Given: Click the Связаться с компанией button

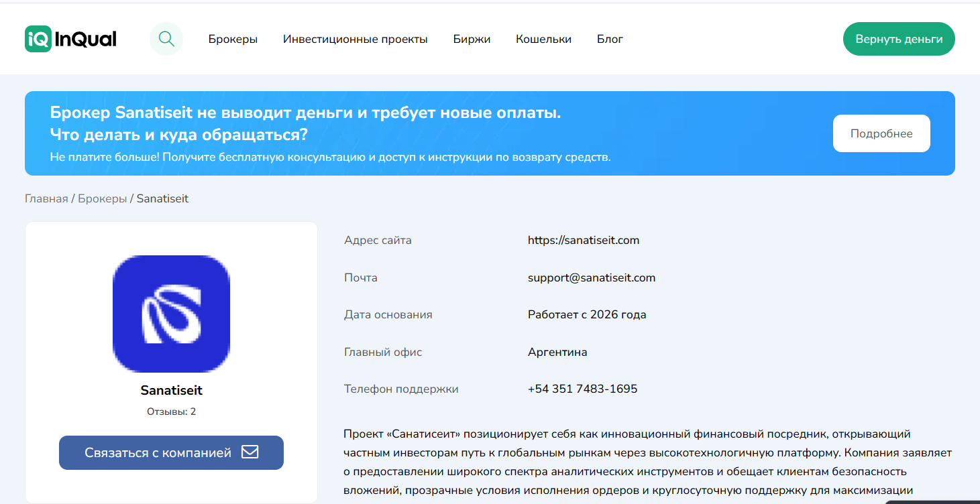Looking at the screenshot, I should [171, 452].
